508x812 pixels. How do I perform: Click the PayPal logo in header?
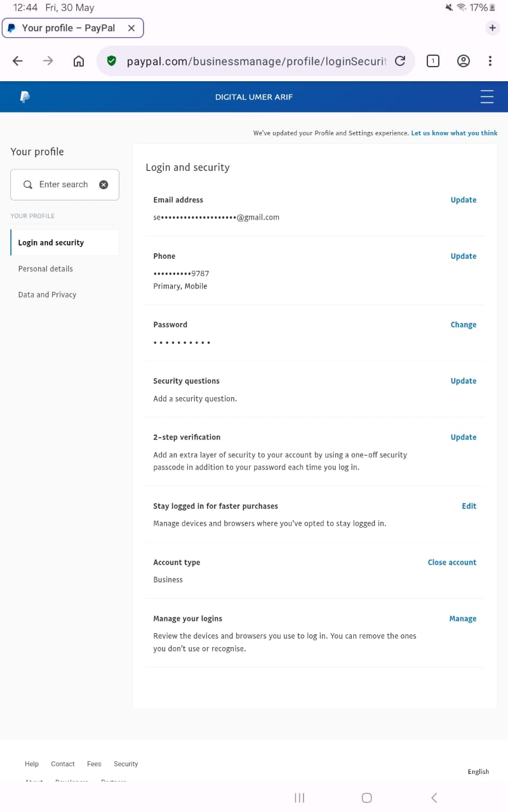(25, 97)
